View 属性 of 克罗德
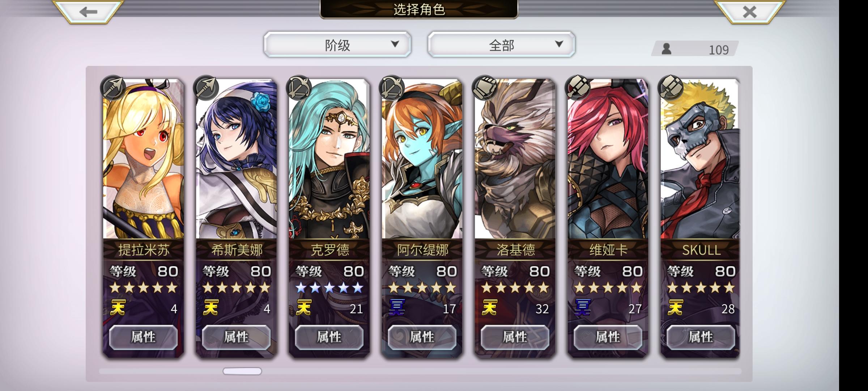This screenshot has height=391, width=868. point(329,337)
